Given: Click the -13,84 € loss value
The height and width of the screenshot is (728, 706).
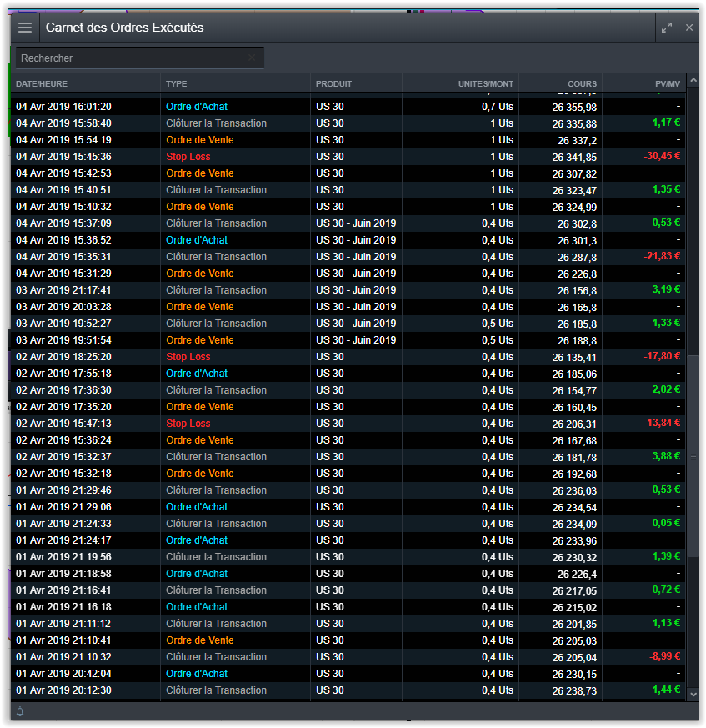Looking at the screenshot, I should (x=662, y=423).
